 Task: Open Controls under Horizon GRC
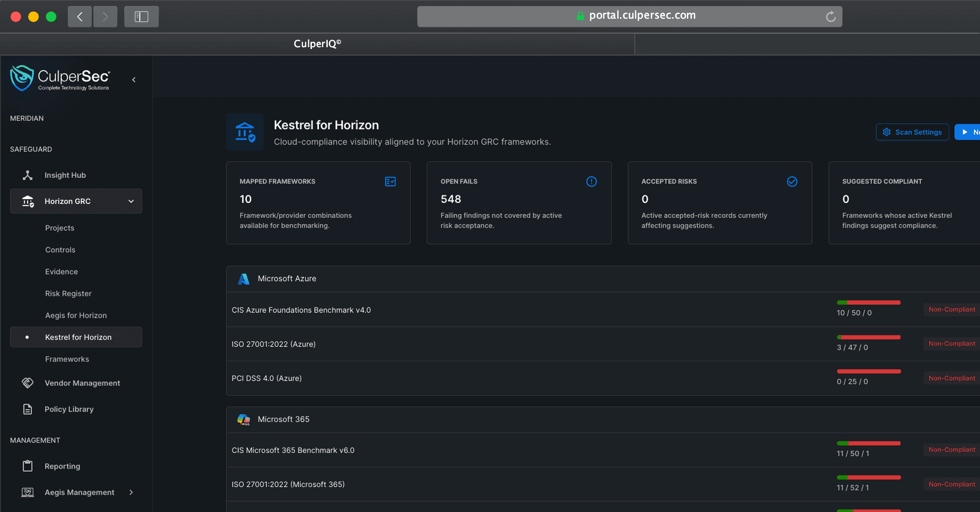tap(60, 250)
